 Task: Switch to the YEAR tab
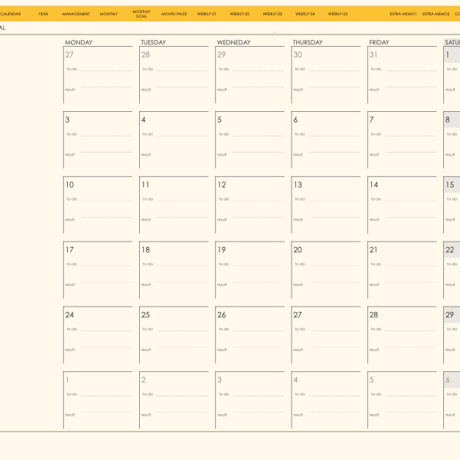click(x=43, y=14)
